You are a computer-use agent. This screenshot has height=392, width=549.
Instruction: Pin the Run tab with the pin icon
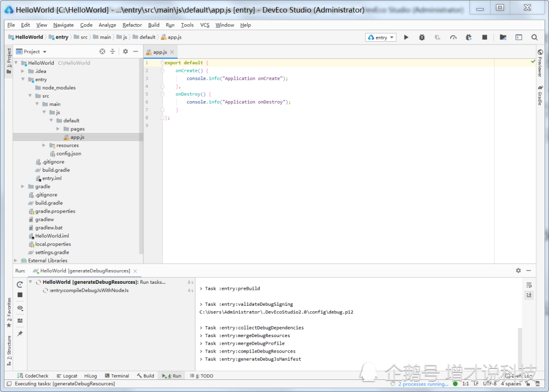click(20, 333)
